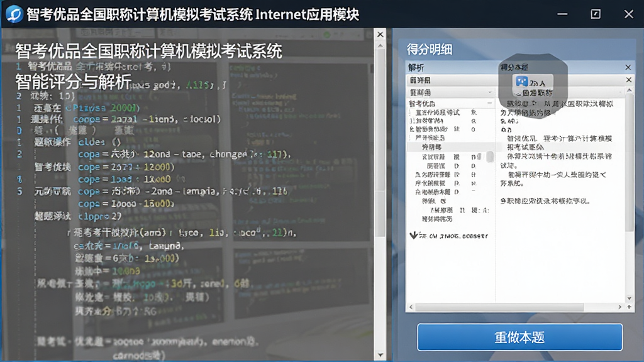Click the 智考优品 app logo in title bar
Viewport: 644px width, 362px height.
click(x=14, y=14)
